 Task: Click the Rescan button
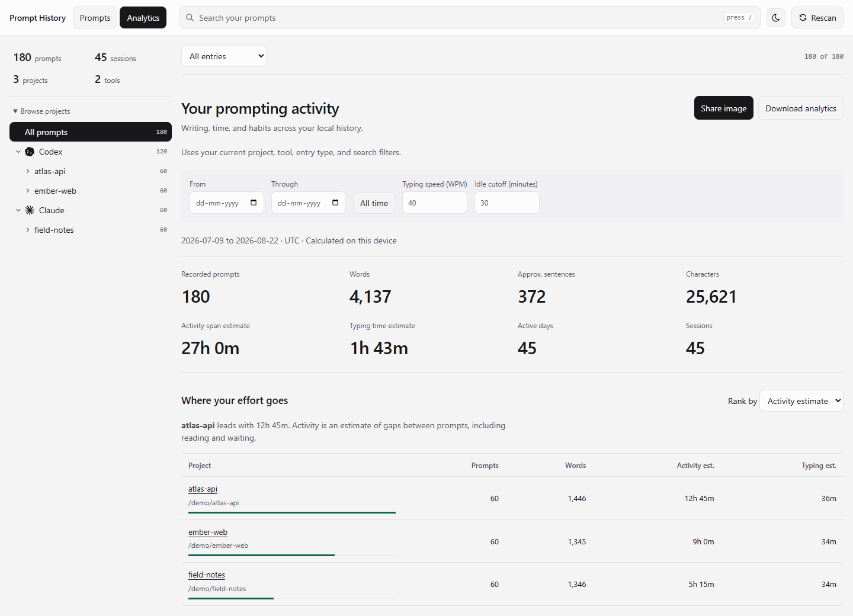(x=817, y=18)
